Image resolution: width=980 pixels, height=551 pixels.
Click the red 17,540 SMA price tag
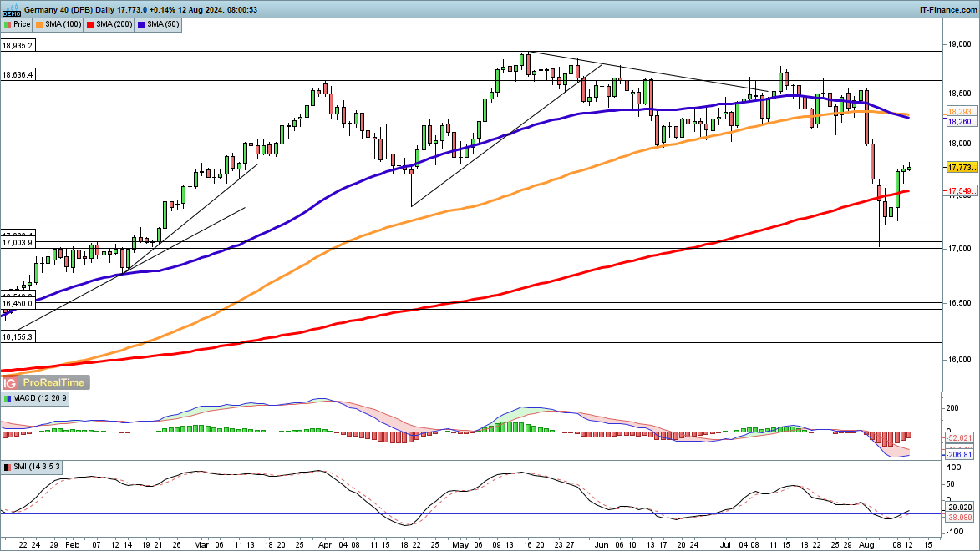click(959, 192)
